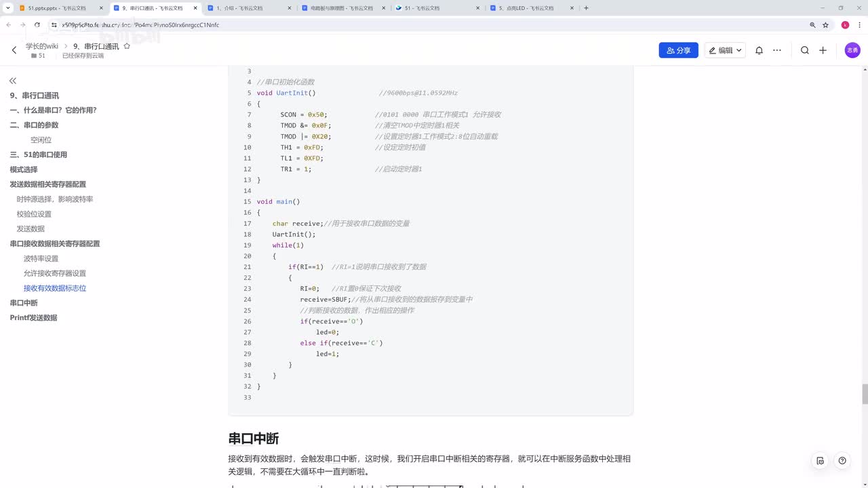
Task: Jump to 发送数据 outline item
Action: pos(31,229)
